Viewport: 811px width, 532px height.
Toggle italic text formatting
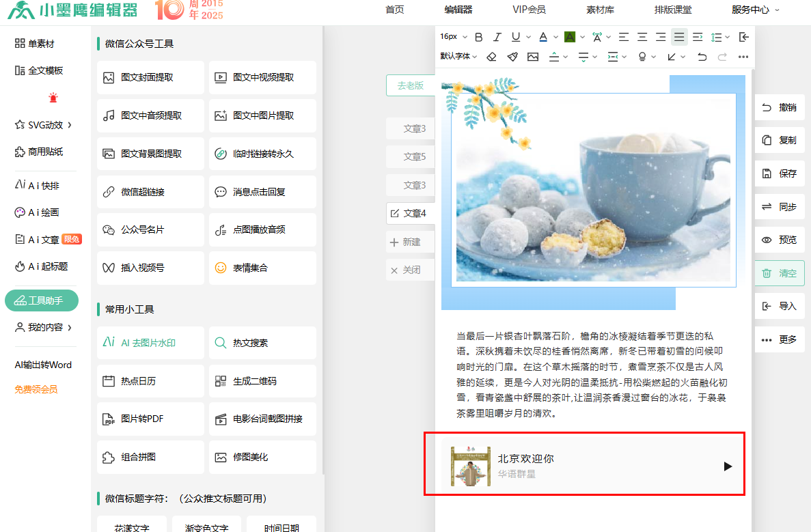pos(497,37)
